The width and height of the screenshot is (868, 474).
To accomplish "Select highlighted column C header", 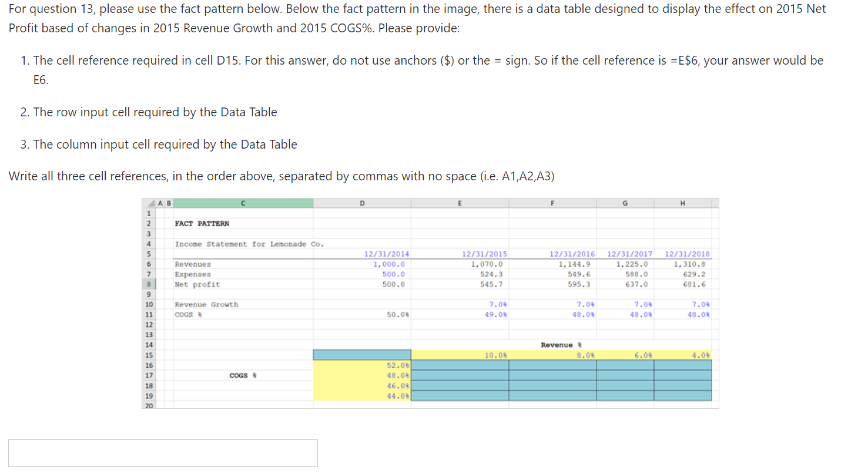I will (243, 203).
